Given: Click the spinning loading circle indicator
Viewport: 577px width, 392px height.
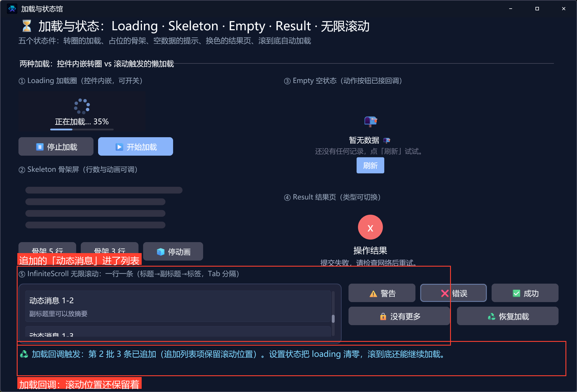Looking at the screenshot, I should pos(82,106).
